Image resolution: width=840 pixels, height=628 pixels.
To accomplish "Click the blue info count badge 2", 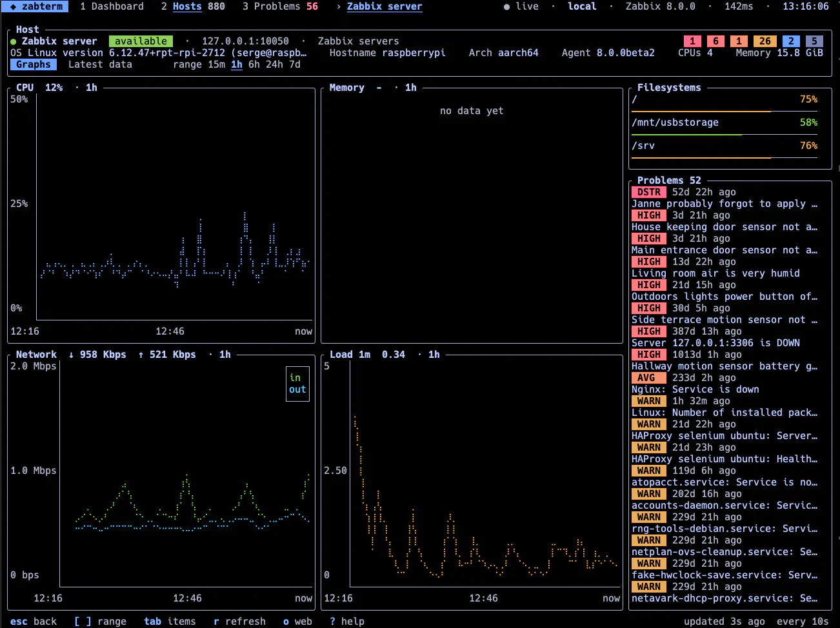I will 791,41.
